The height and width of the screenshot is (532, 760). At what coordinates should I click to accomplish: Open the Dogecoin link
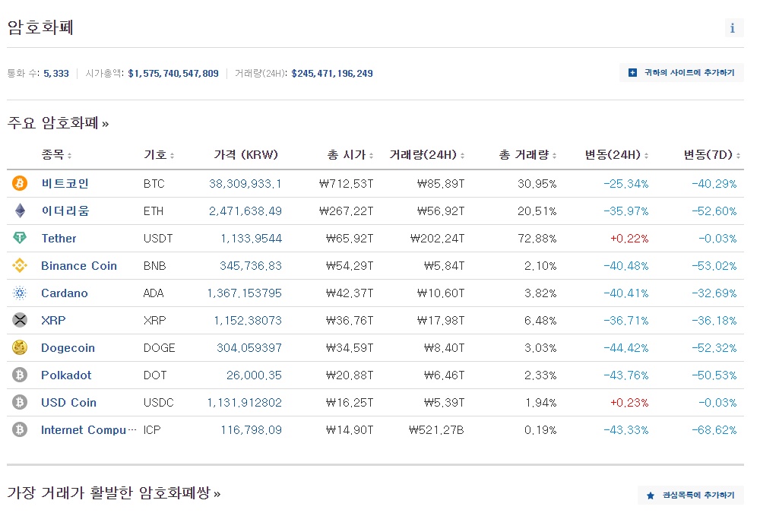pos(68,348)
